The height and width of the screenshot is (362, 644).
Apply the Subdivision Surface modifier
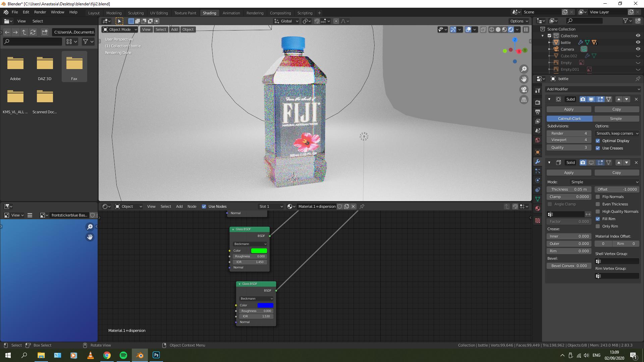(x=569, y=109)
